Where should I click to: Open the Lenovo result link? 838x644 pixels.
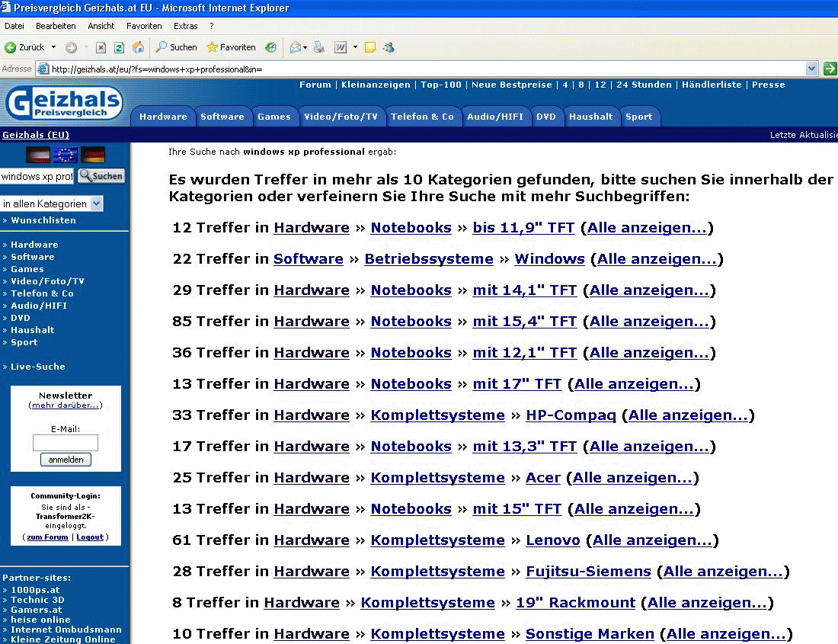[552, 540]
